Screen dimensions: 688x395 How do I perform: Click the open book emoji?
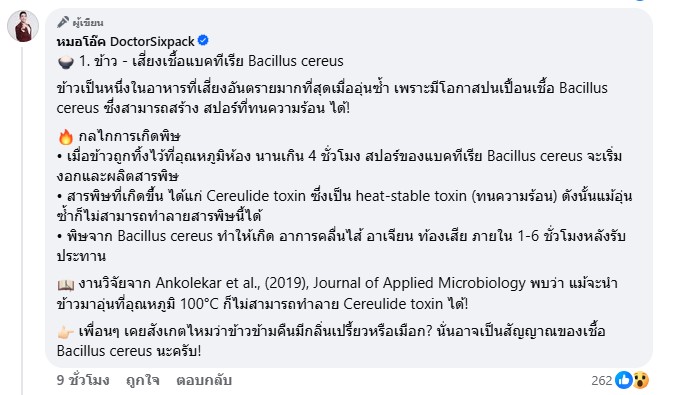pos(66,284)
